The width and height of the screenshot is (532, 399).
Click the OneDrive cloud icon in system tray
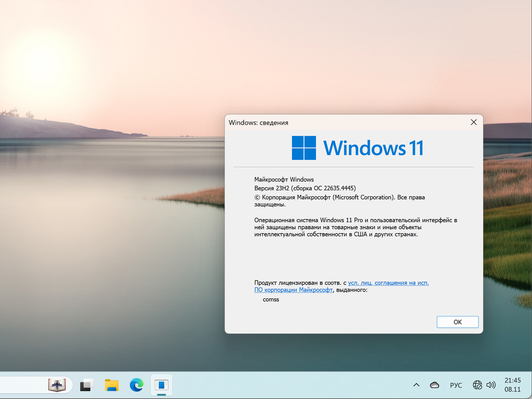434,385
